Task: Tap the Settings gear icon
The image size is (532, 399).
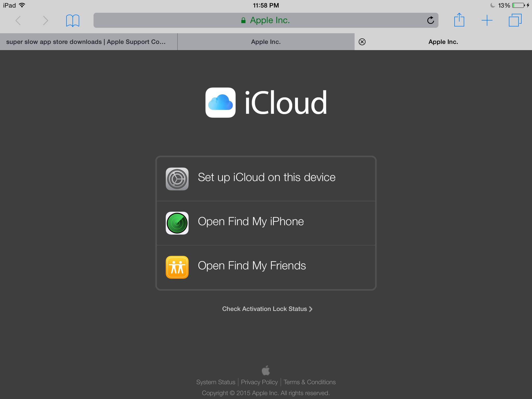Action: (177, 179)
